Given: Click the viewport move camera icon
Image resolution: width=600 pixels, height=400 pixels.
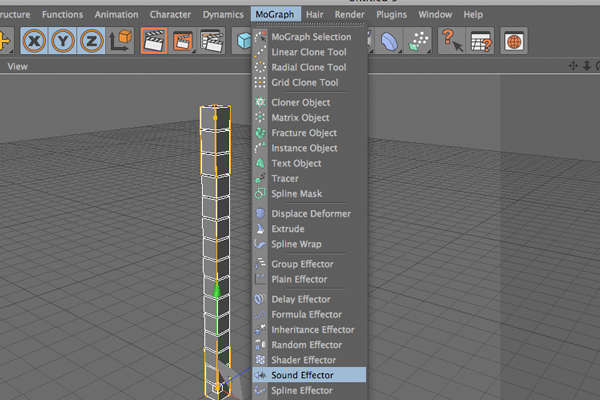Looking at the screenshot, I should coord(573,66).
